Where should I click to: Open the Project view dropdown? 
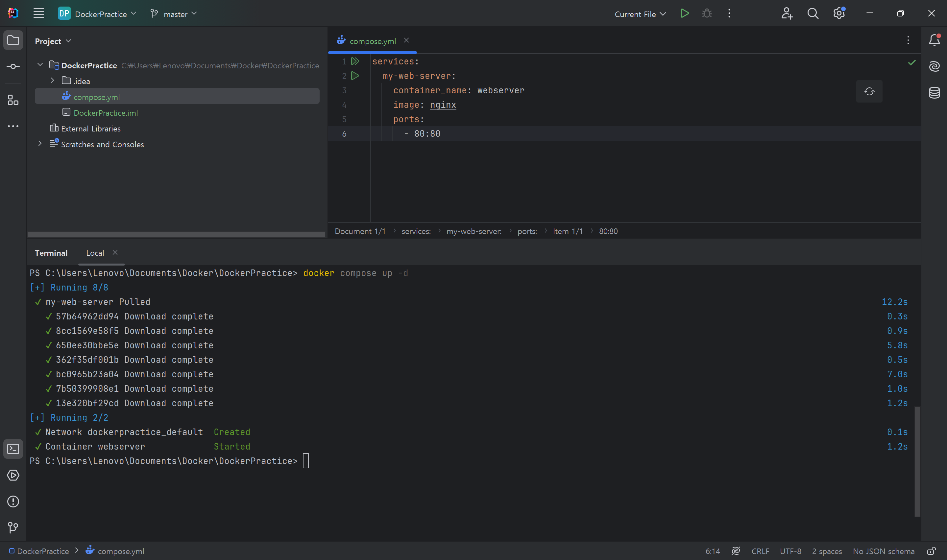[53, 41]
